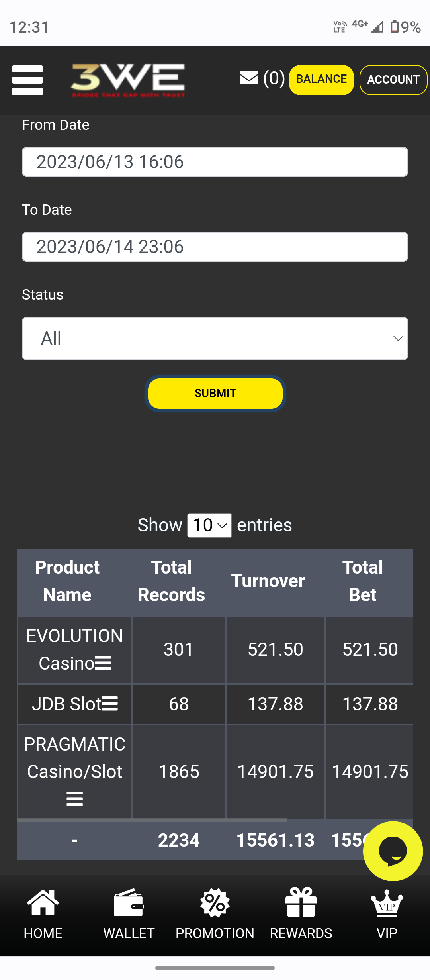The width and height of the screenshot is (430, 980).
Task: Open the live chat bubble
Action: pos(393,851)
